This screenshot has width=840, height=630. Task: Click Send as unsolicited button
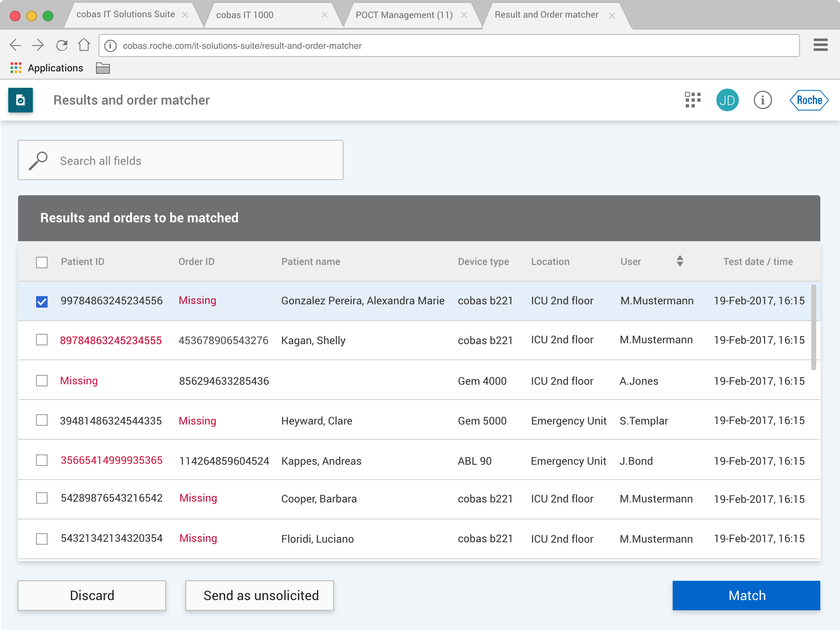click(x=259, y=595)
